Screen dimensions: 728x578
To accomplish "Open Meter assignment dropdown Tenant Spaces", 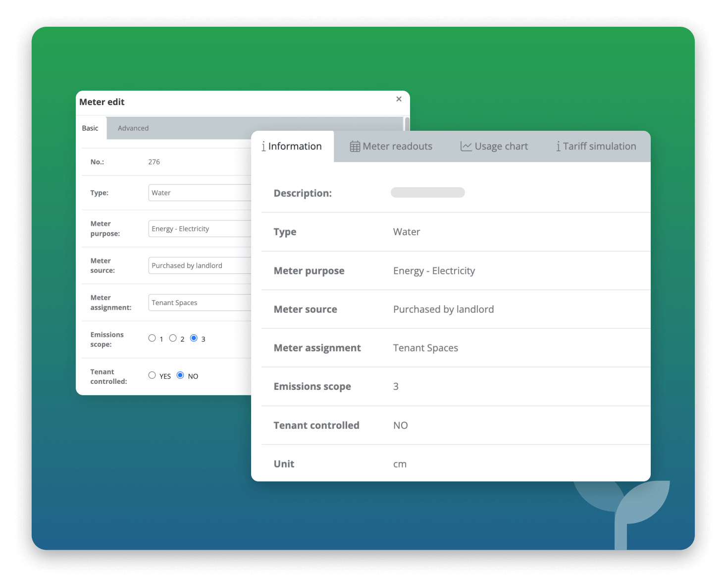I will 200,303.
